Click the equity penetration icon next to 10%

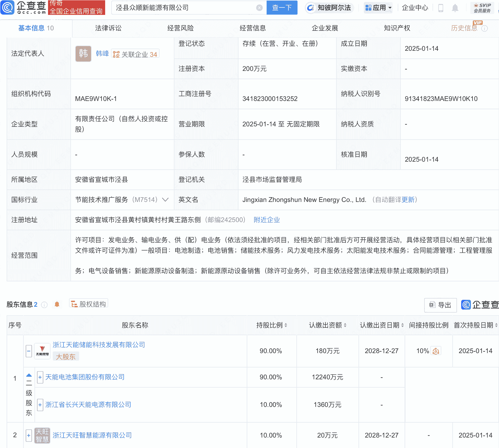(436, 351)
